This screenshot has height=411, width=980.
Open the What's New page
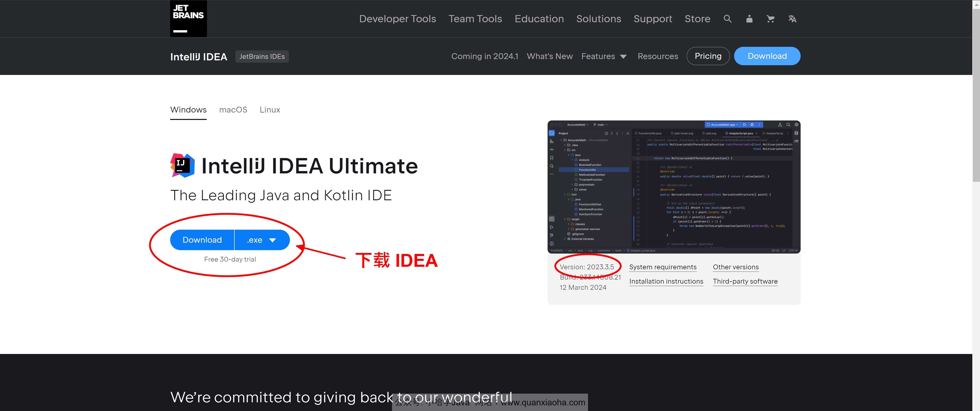point(550,56)
